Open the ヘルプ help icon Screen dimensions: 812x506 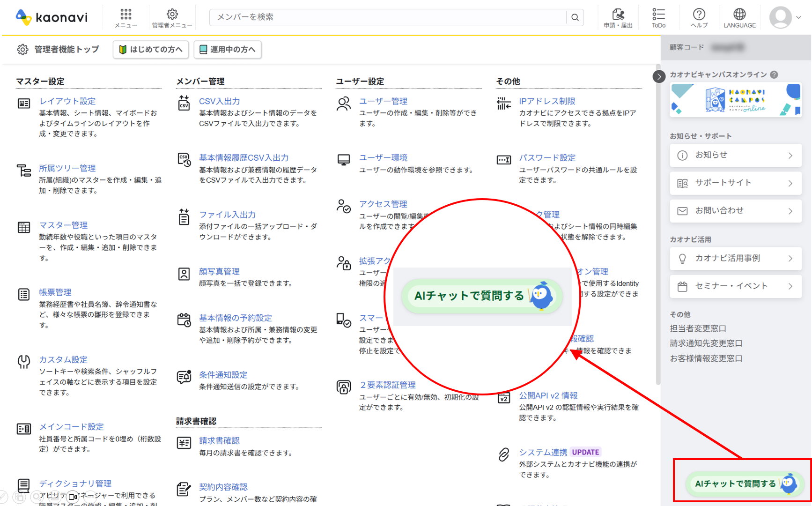point(699,14)
